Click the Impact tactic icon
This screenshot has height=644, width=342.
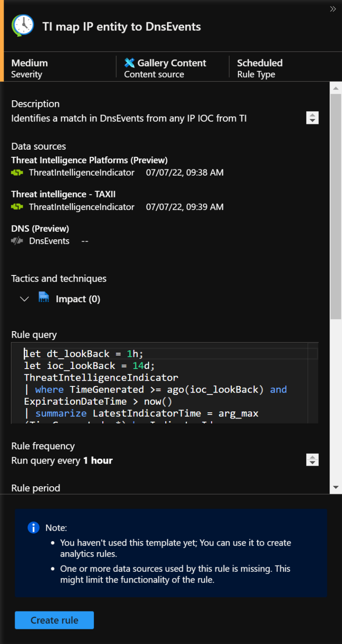(44, 299)
